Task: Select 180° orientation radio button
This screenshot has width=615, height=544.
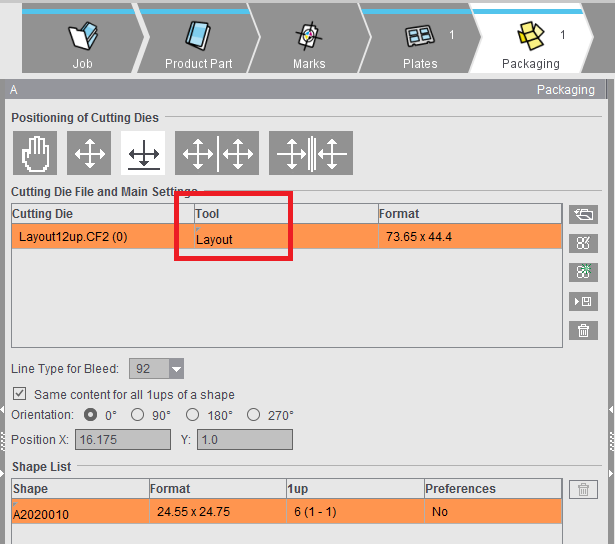Action: pos(195,415)
